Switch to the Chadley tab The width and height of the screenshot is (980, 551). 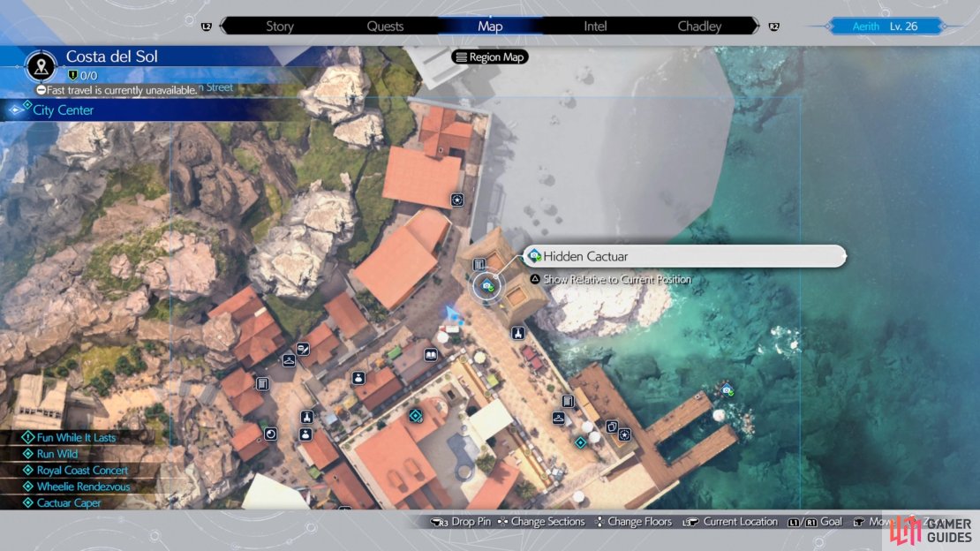click(x=699, y=26)
